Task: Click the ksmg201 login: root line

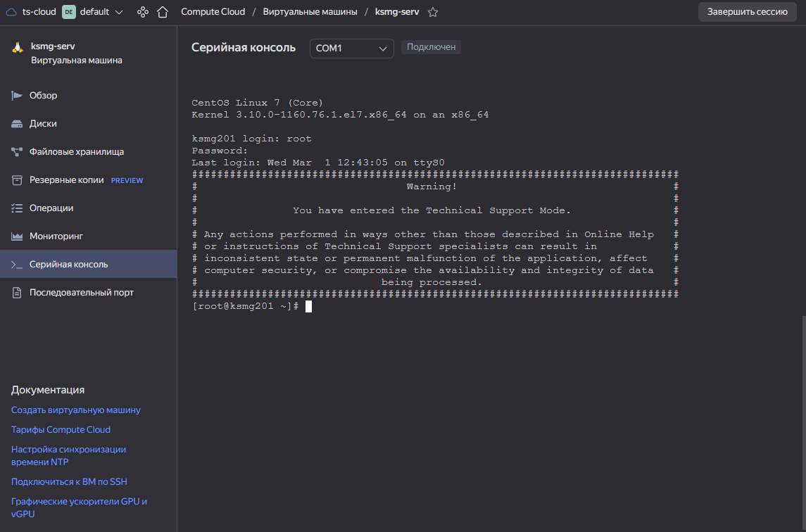Action: tap(251, 139)
